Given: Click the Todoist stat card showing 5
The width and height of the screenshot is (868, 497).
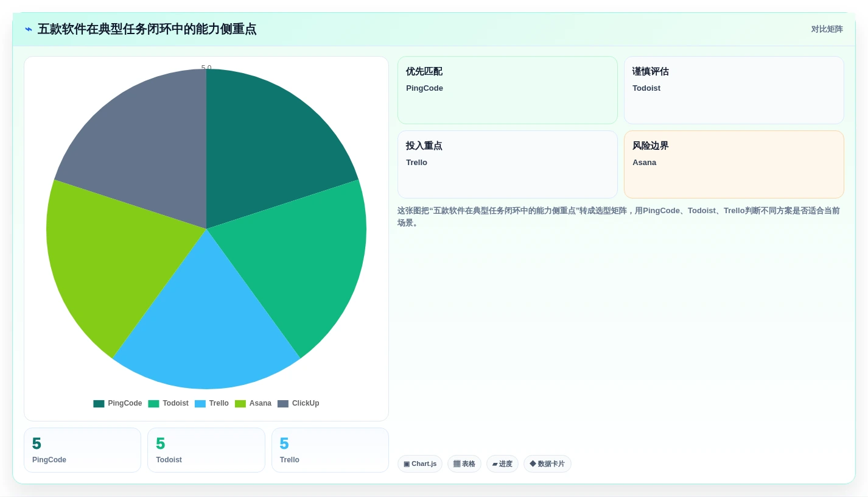Looking at the screenshot, I should (x=206, y=450).
